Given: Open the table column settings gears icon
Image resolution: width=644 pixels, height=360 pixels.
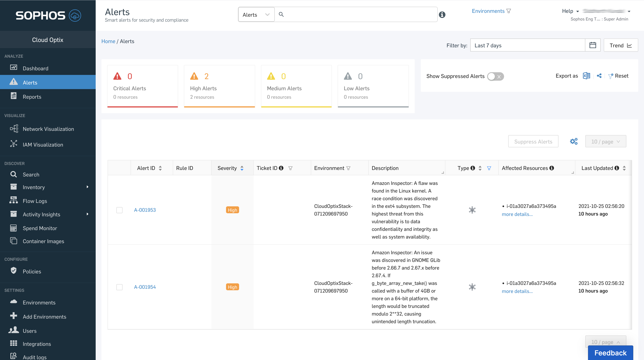Looking at the screenshot, I should [574, 141].
